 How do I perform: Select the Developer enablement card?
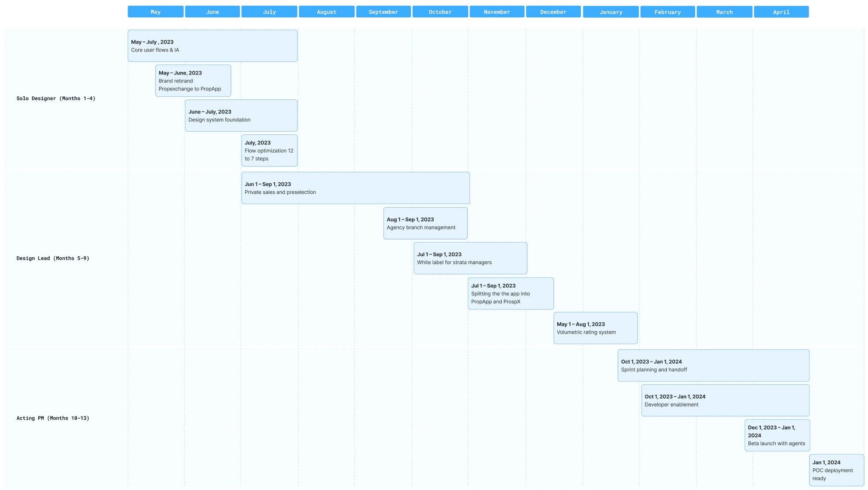pos(725,400)
